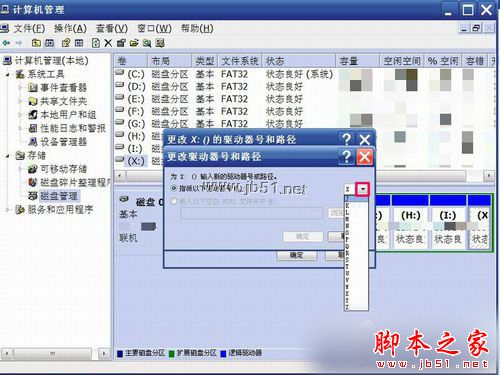
Task: Open the 操作(A) menu
Action: point(70,29)
